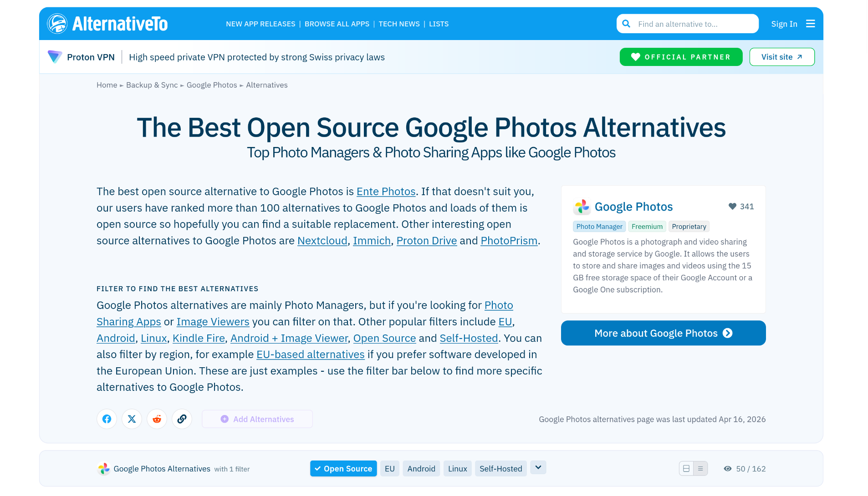
Task: Open the Google Photos breadcrumb
Action: tap(212, 85)
